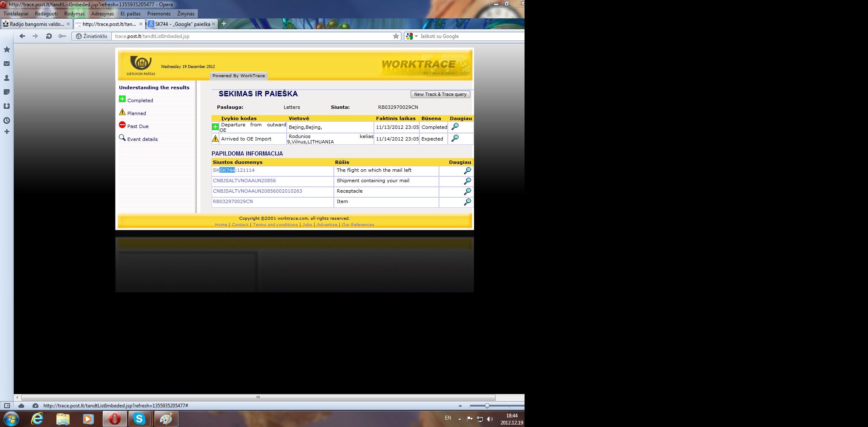Open the mail panel in sidebar

(7, 64)
